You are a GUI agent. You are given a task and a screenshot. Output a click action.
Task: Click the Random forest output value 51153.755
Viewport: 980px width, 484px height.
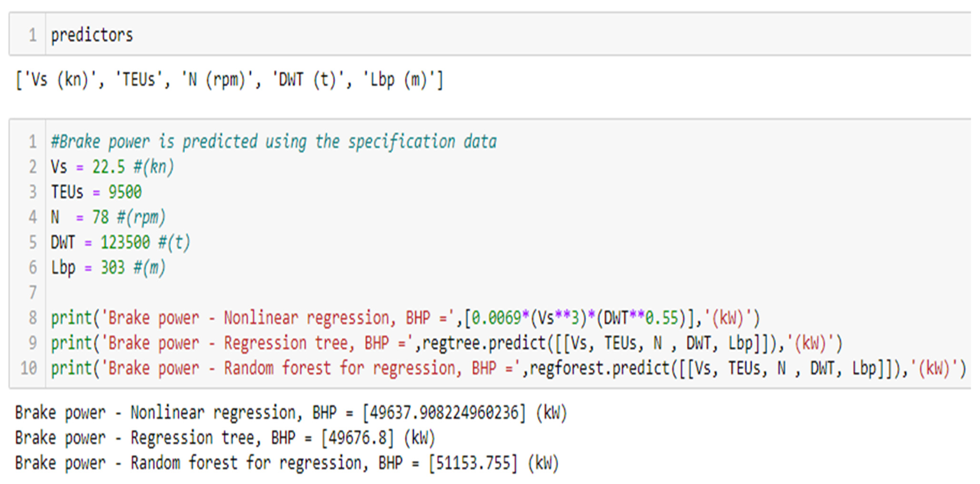pyautogui.click(x=473, y=464)
